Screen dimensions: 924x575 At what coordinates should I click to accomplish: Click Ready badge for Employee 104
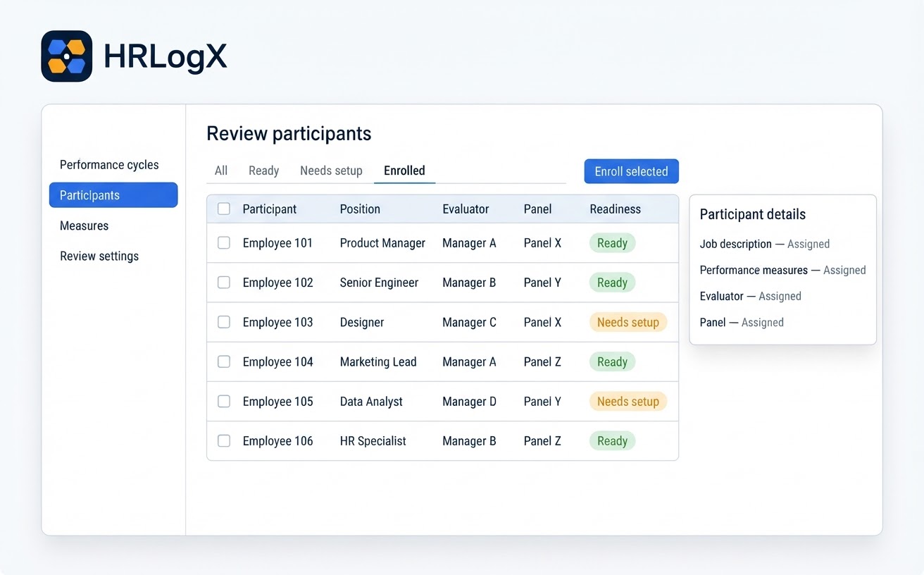[612, 361]
